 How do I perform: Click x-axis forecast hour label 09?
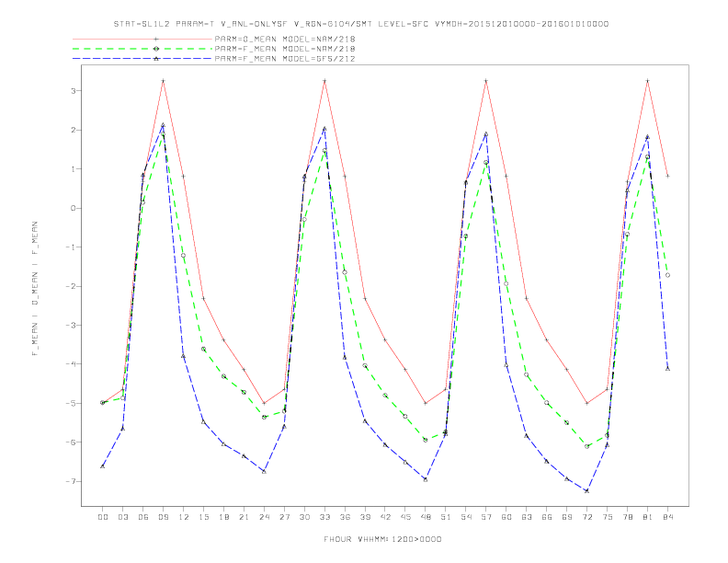pyautogui.click(x=163, y=517)
